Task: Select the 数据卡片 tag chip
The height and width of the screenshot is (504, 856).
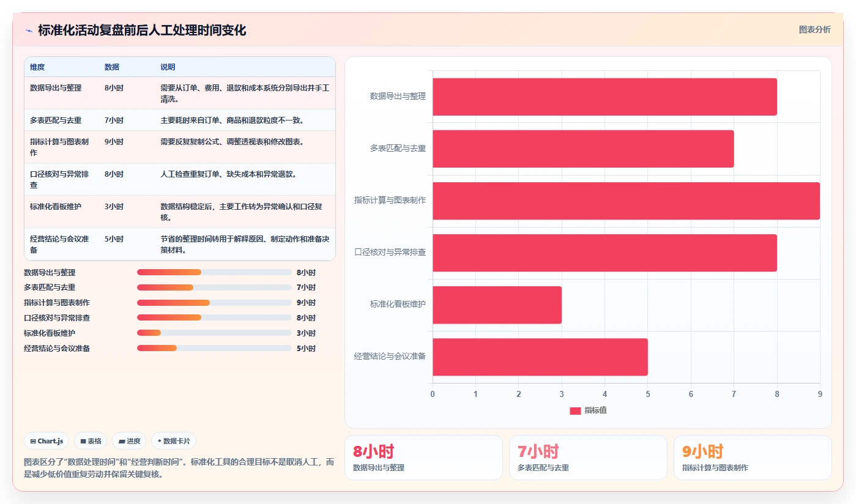Action: pos(174,441)
